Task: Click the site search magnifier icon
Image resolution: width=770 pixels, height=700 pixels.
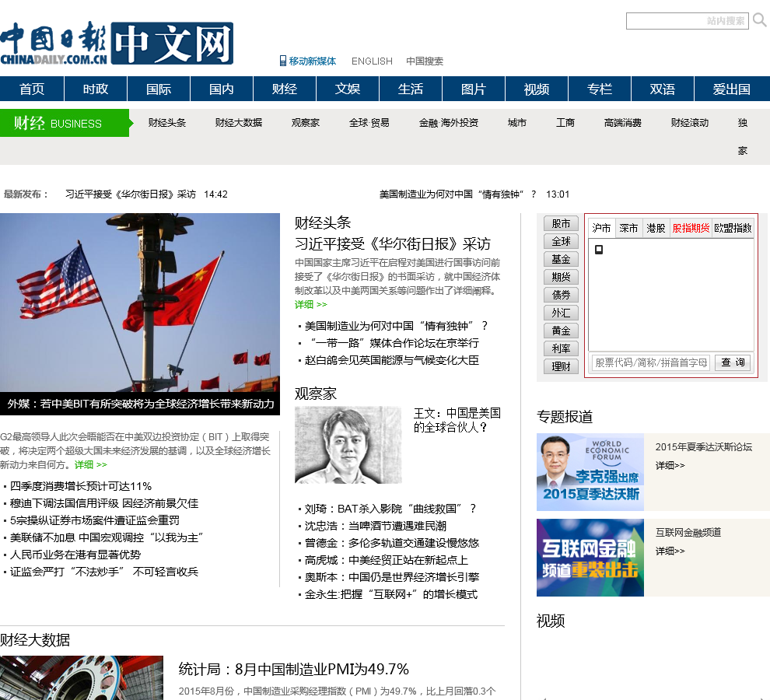Action: pyautogui.click(x=759, y=20)
